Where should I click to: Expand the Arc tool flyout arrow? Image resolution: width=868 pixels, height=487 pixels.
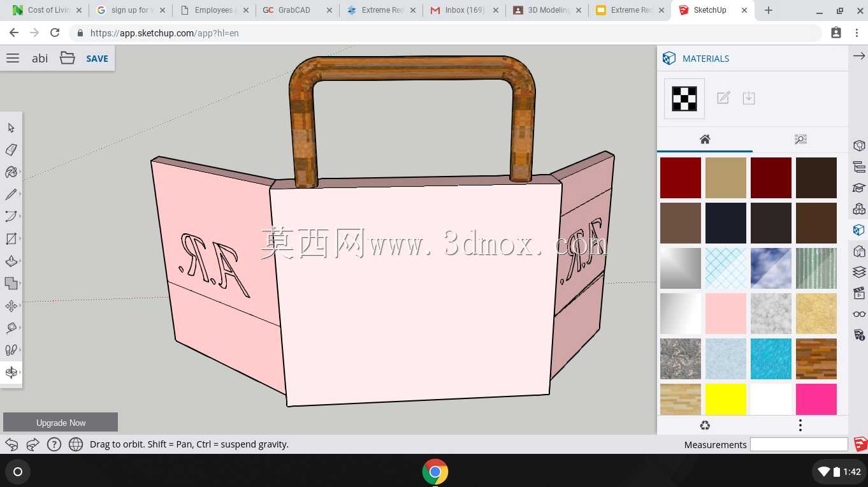pos(20,217)
